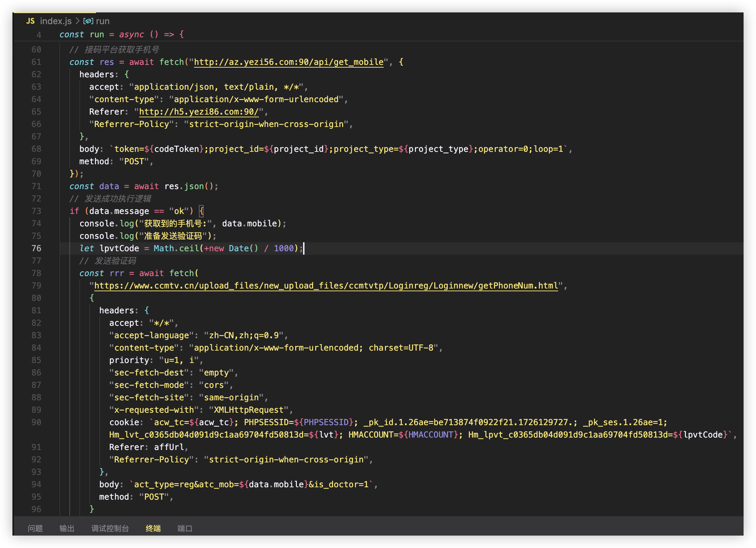Open the run symbol breadcrumb dropdown
756x548 pixels.
coord(103,21)
